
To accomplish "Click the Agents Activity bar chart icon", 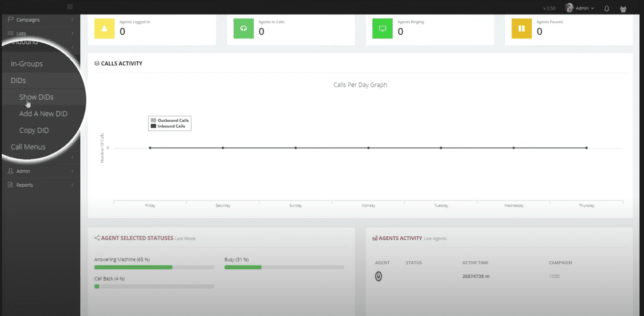I will tap(375, 238).
